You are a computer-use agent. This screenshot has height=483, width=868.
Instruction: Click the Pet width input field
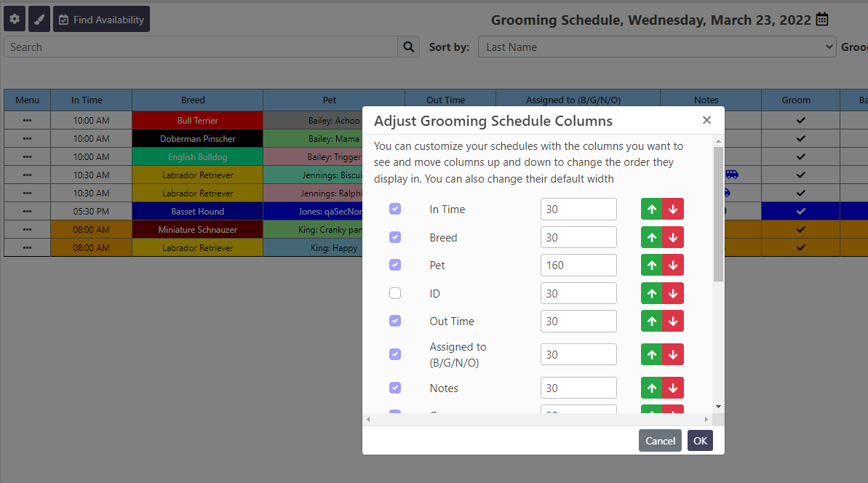pos(578,266)
